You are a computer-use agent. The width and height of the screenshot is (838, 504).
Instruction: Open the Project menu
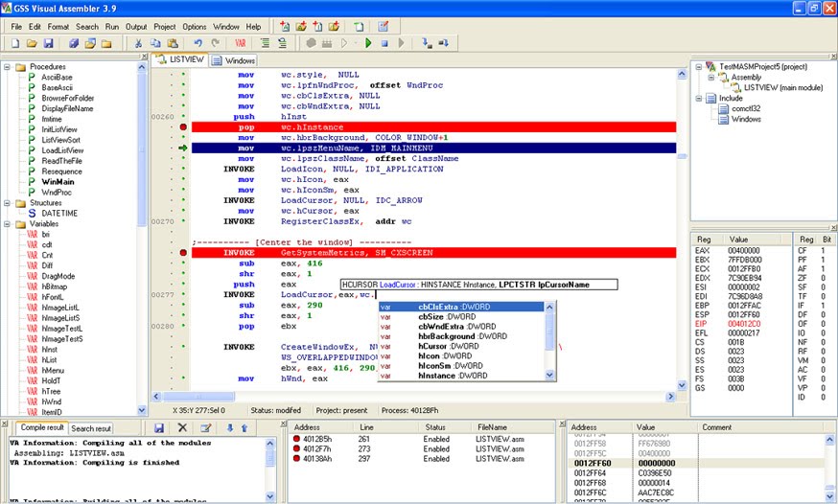pos(165,27)
